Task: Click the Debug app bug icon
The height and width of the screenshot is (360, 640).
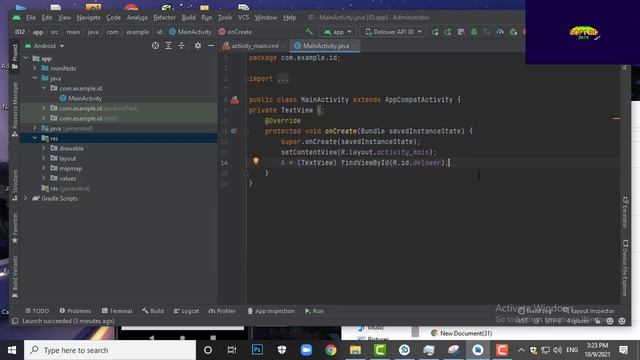Action: [474, 32]
